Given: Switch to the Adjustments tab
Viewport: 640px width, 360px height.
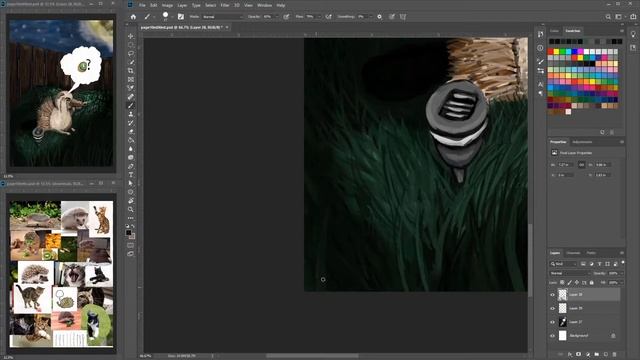Looking at the screenshot, I should pos(582,142).
